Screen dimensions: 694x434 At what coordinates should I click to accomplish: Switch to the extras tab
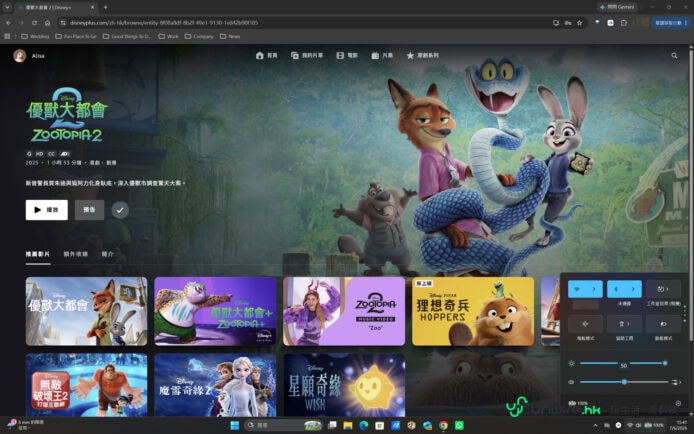[76, 254]
